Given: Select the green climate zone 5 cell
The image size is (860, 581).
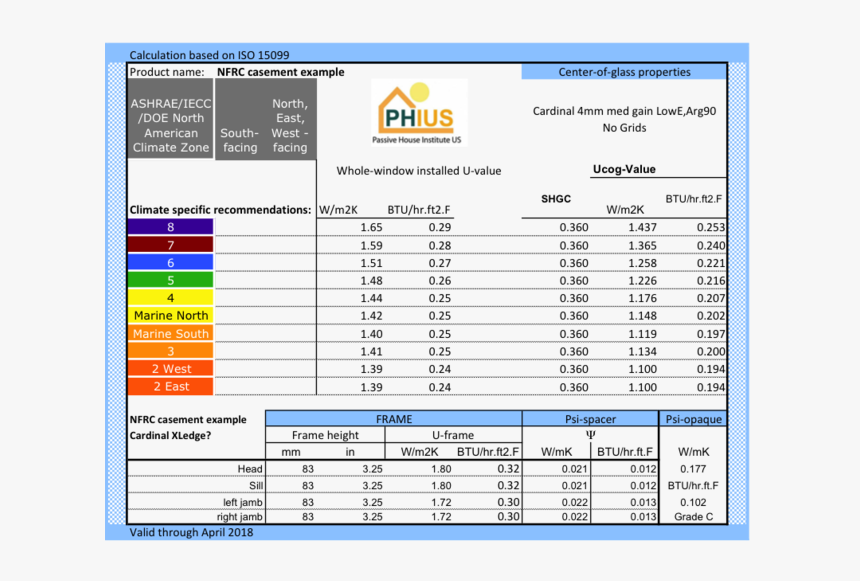Looking at the screenshot, I should tap(171, 281).
